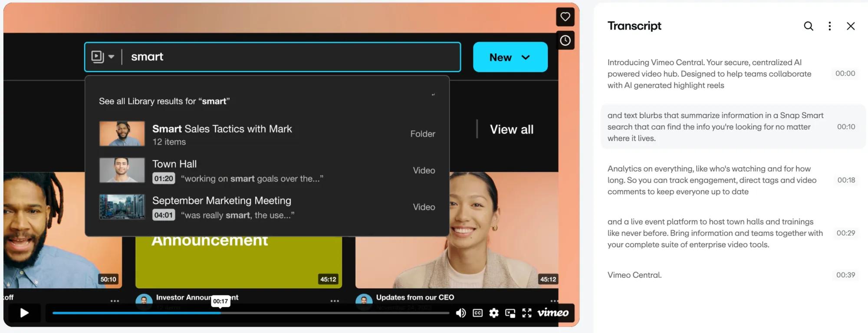868x333 pixels.
Task: Toggle closed captions
Action: click(477, 313)
